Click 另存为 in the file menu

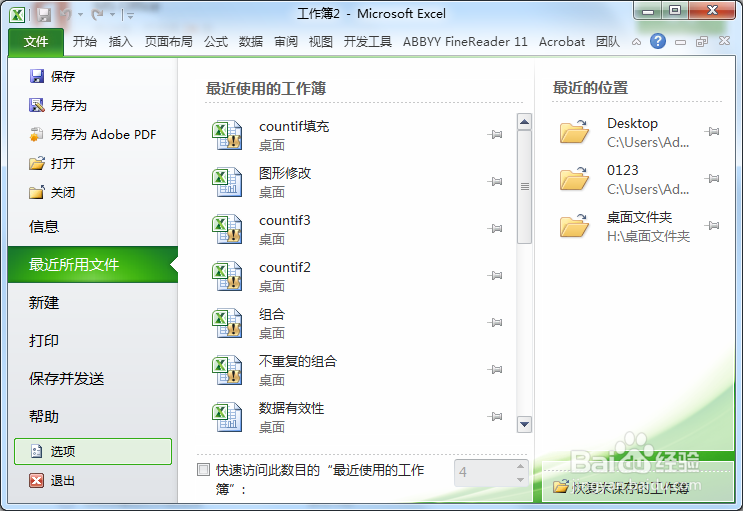[x=58, y=105]
